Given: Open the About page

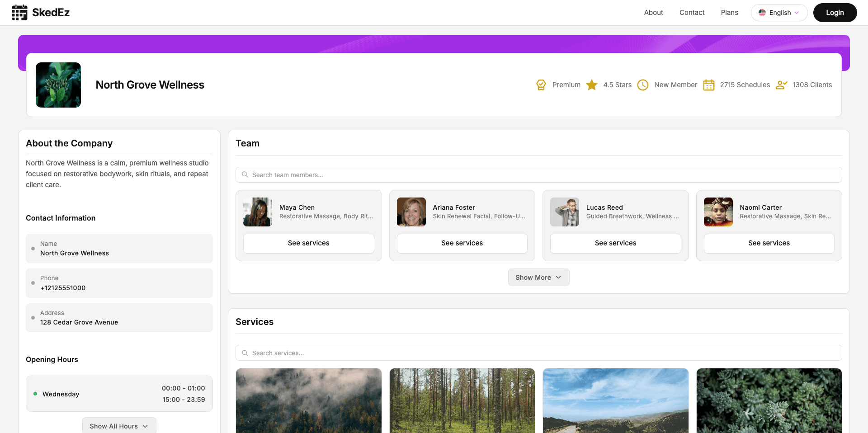Looking at the screenshot, I should (x=653, y=13).
